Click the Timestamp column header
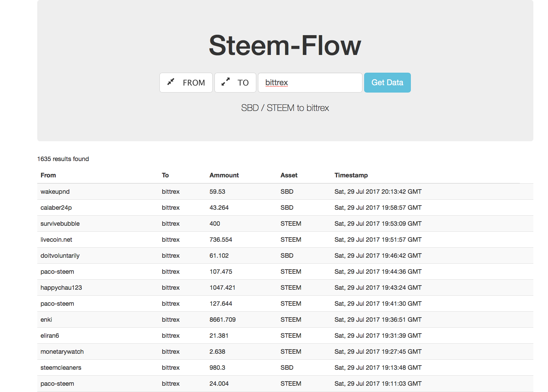Image resolution: width=548 pixels, height=392 pixels. [351, 175]
